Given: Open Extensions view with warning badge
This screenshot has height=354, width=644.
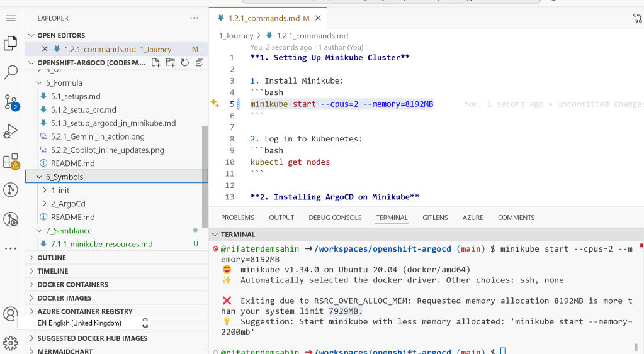Looking at the screenshot, I should pyautogui.click(x=11, y=161).
